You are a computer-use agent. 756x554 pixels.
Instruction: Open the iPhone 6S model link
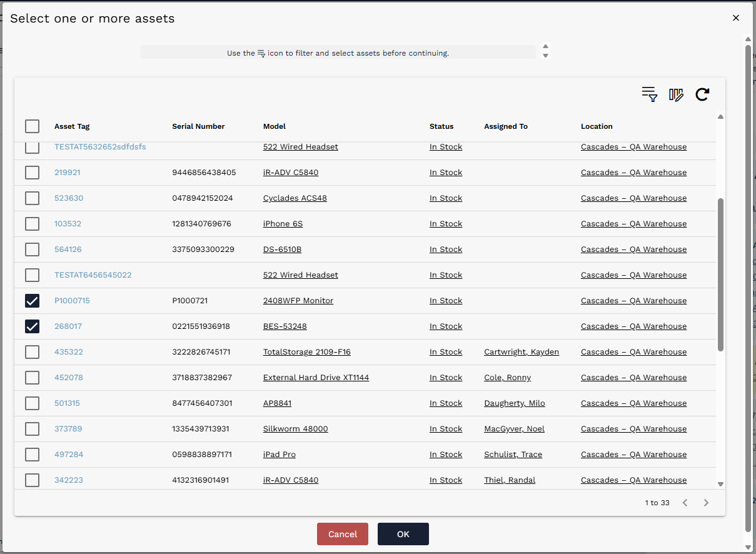283,224
